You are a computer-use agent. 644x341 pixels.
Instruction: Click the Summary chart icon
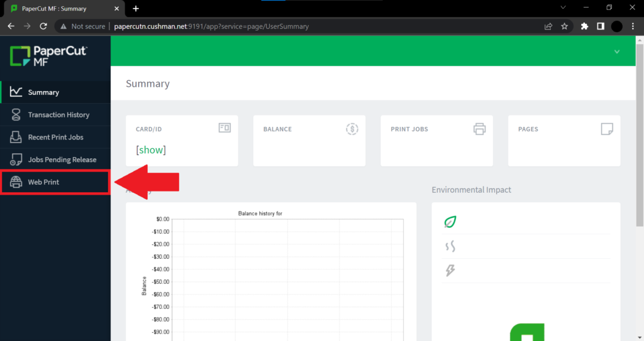[x=16, y=92]
